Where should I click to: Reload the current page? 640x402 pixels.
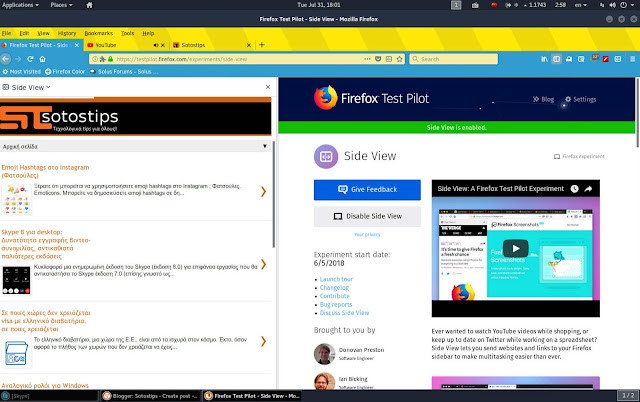(30, 59)
